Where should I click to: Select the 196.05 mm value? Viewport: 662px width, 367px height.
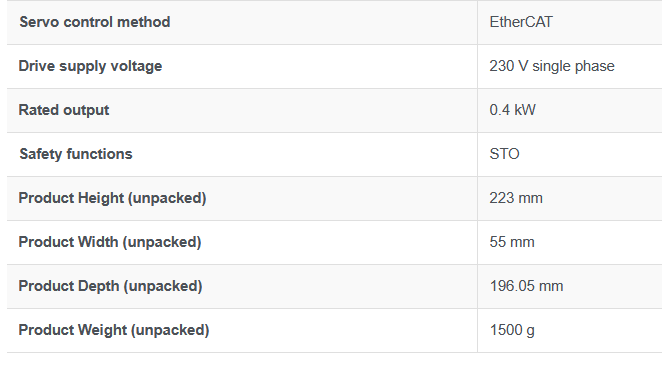coord(526,286)
